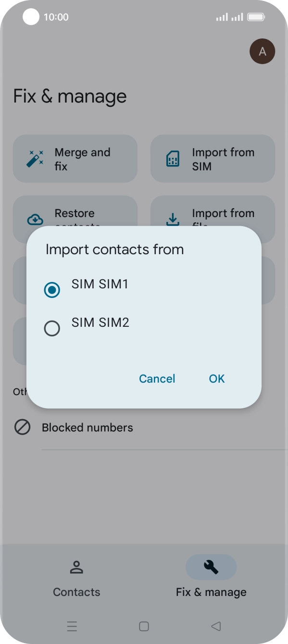This screenshot has height=644, width=288.
Task: Click the Blocked numbers prohibition icon
Action: click(x=22, y=427)
